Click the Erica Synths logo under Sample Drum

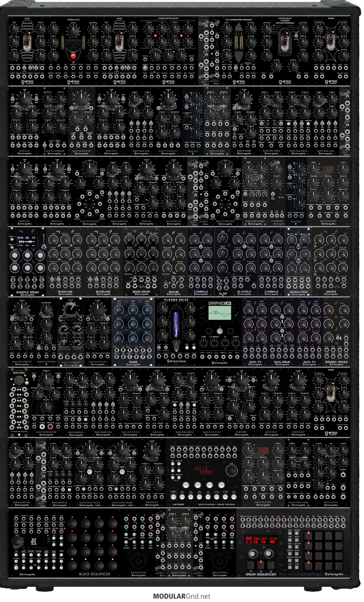[x=27, y=294]
